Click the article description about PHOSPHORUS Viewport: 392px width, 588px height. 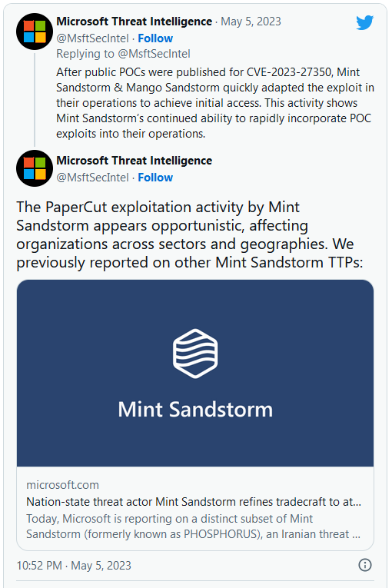pos(193,526)
